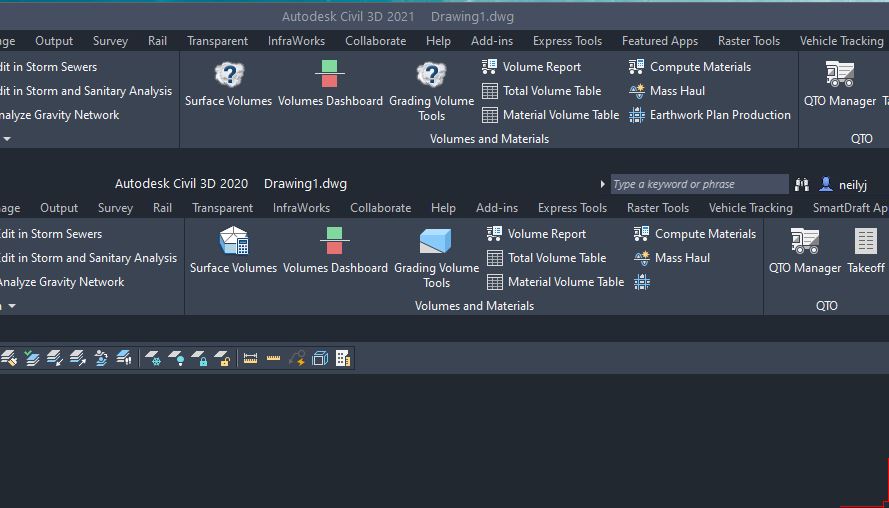Click the 3D box icon in toolbar
This screenshot has width=889, height=508.
tap(320, 358)
